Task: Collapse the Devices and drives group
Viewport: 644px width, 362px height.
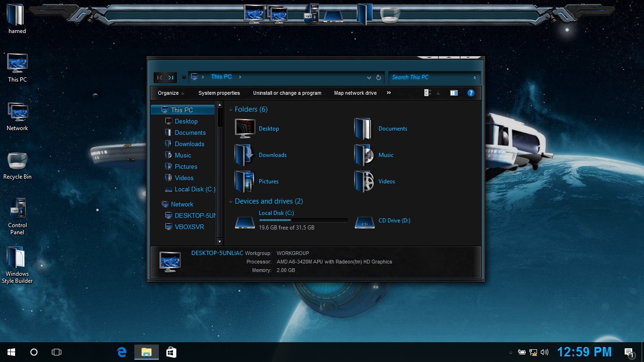Action: coord(231,201)
